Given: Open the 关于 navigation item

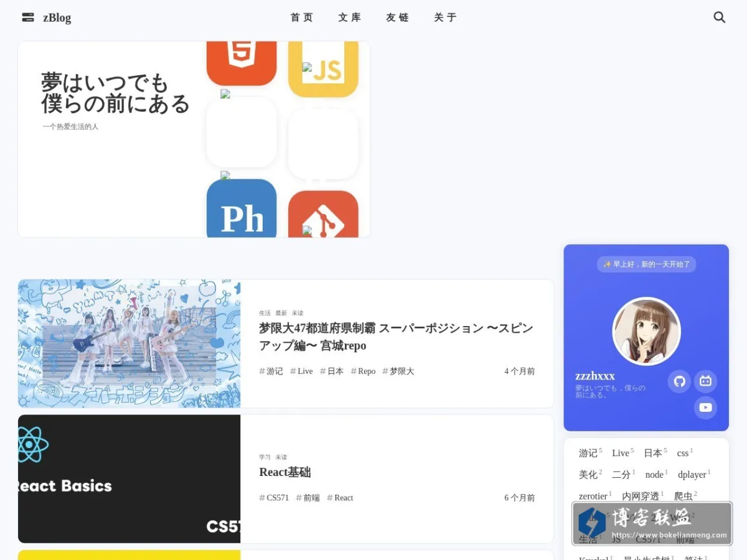Looking at the screenshot, I should point(445,17).
